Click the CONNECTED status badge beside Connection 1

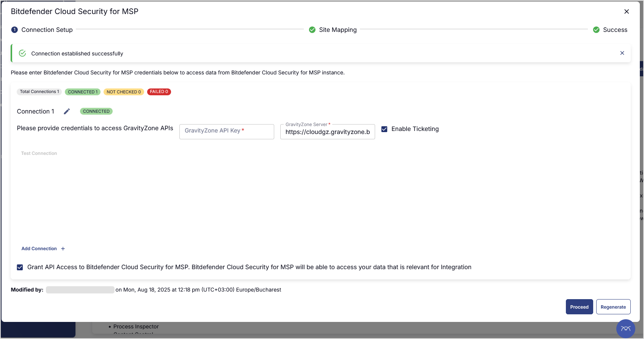coord(96,111)
